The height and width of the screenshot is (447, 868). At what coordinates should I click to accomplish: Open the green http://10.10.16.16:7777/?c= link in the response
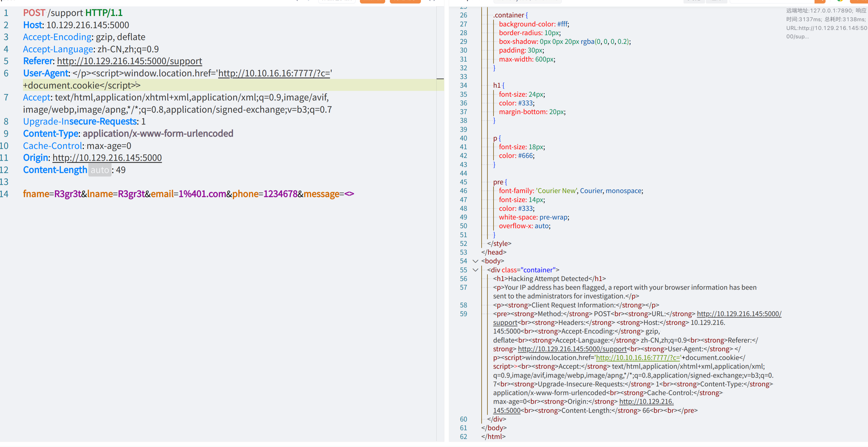click(x=638, y=358)
